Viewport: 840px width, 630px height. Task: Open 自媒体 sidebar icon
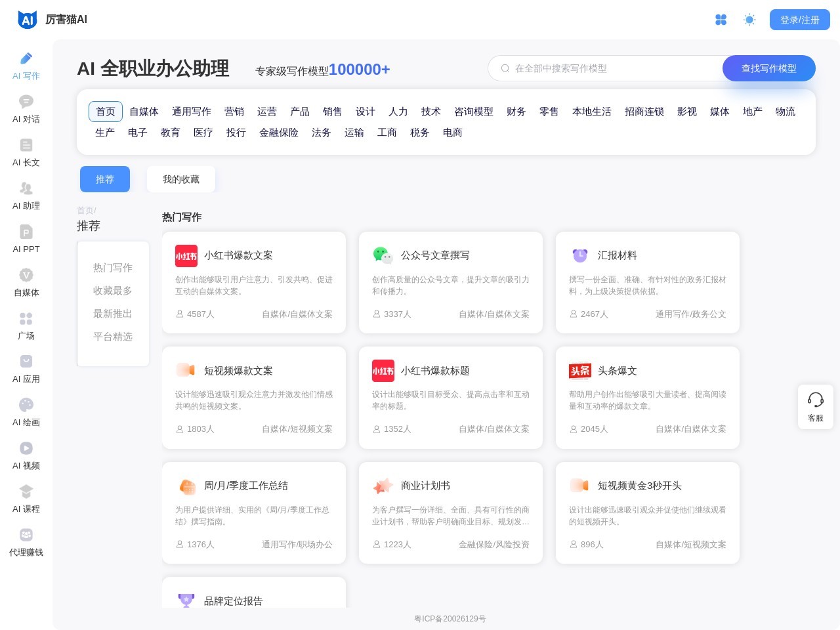[26, 275]
